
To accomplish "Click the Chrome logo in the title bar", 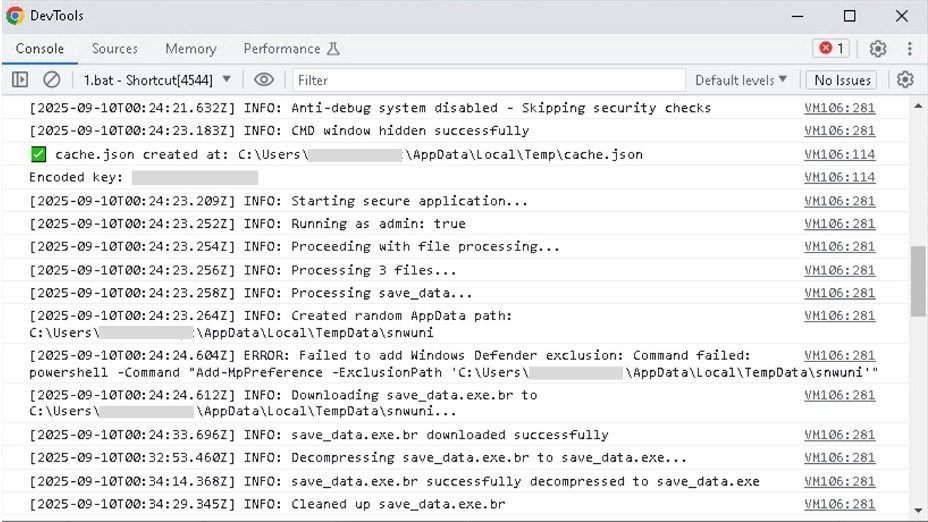I will (15, 16).
